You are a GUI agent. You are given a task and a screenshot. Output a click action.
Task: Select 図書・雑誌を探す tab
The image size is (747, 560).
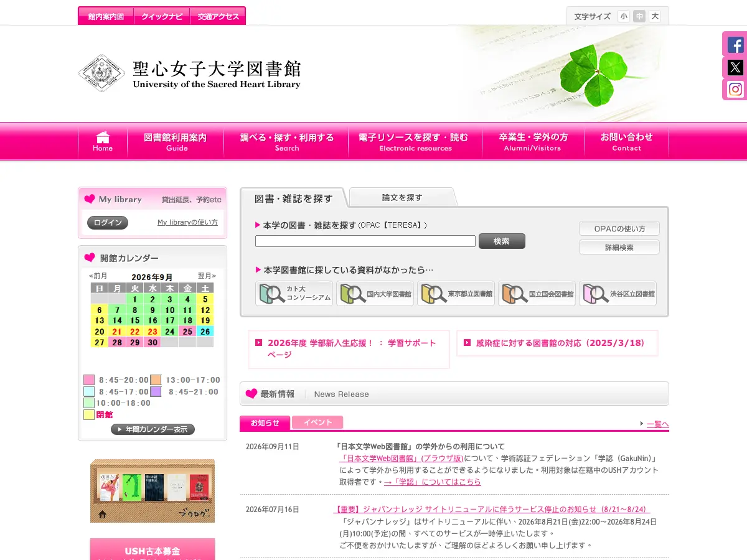pos(293,198)
